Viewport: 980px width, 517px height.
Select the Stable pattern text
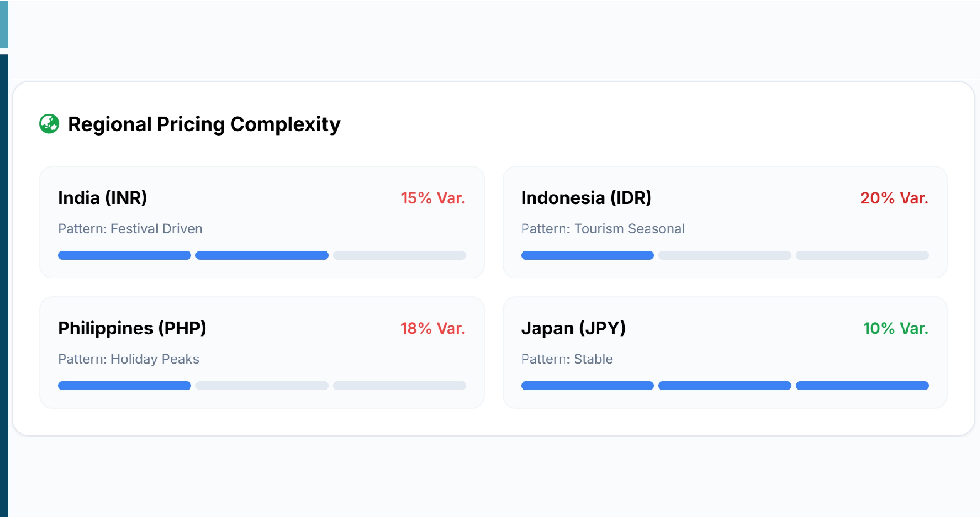pos(567,359)
